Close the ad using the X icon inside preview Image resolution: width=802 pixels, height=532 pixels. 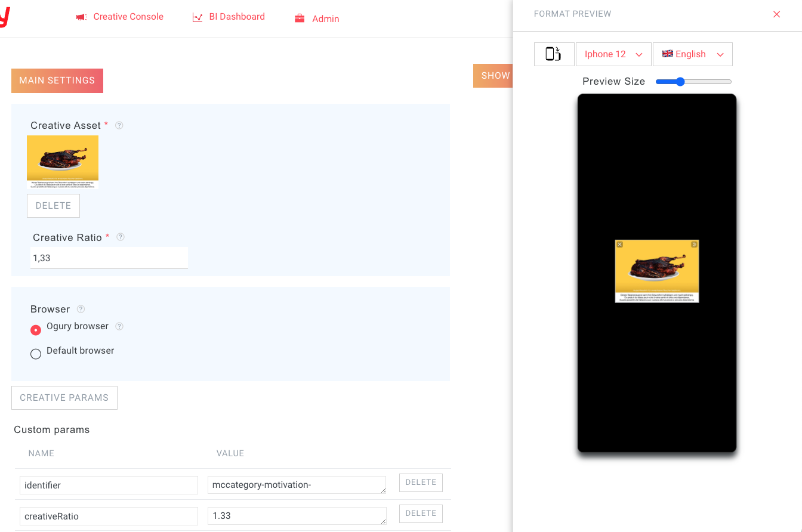pos(619,244)
